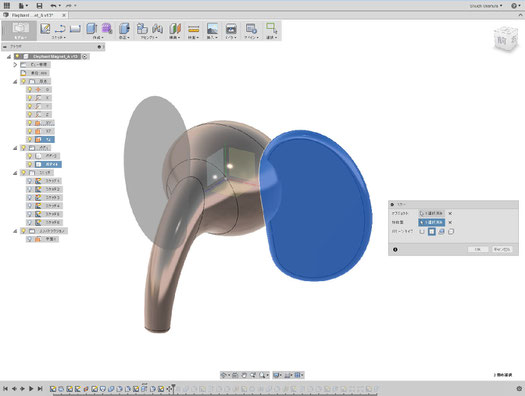Toggle the Origin folder visibility bulb

[23, 81]
